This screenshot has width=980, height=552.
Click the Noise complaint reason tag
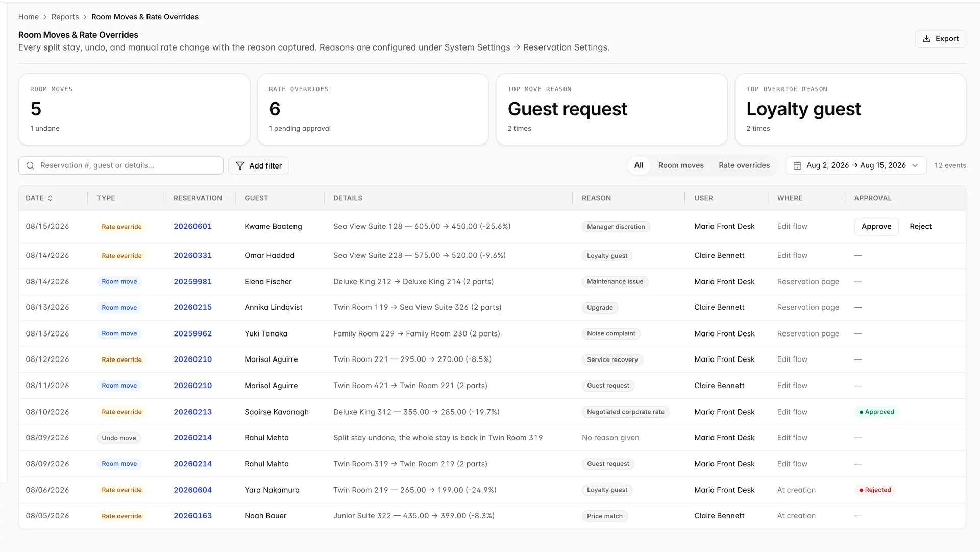pyautogui.click(x=611, y=334)
